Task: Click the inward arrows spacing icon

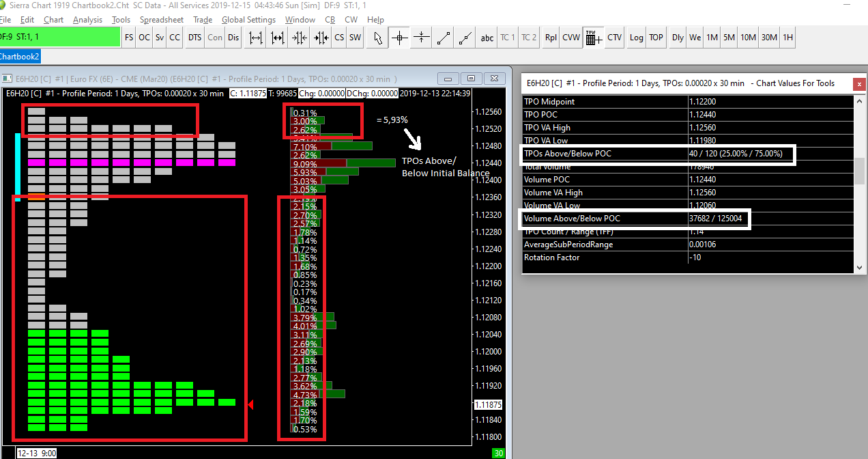Action: pos(300,38)
